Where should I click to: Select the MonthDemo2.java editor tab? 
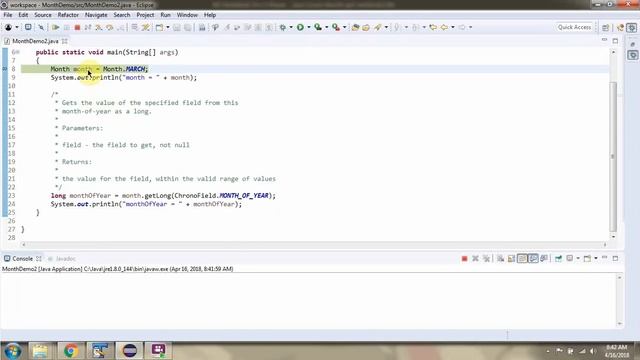pyautogui.click(x=35, y=41)
